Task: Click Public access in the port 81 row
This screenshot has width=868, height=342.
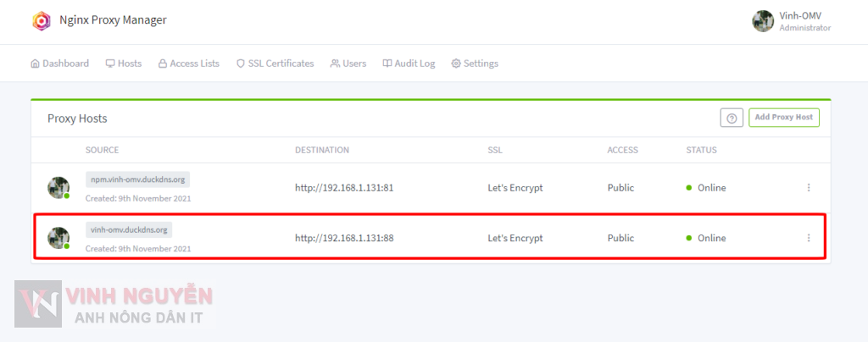Action: click(620, 188)
